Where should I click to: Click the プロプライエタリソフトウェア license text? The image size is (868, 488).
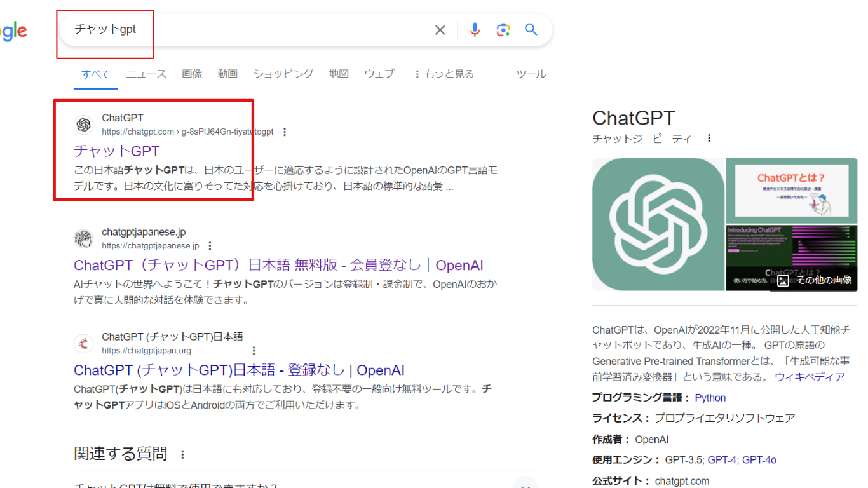coord(725,418)
